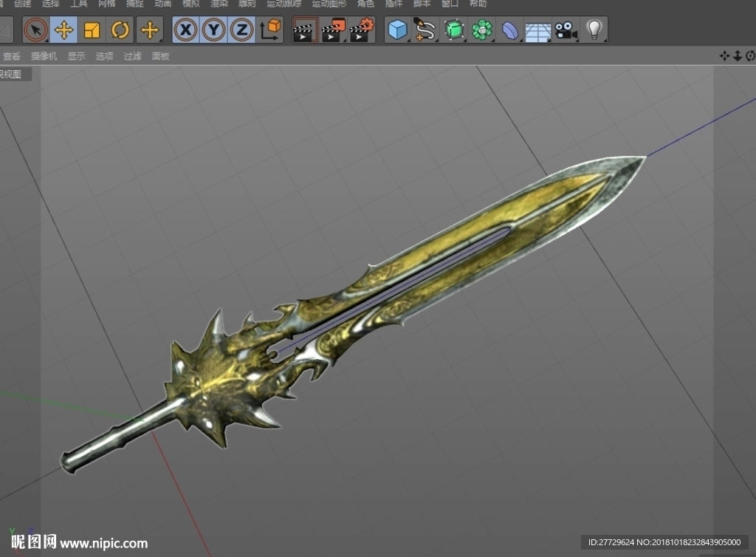756x557 pixels.
Task: Open the render settings gear clapperboard
Action: pos(362,30)
